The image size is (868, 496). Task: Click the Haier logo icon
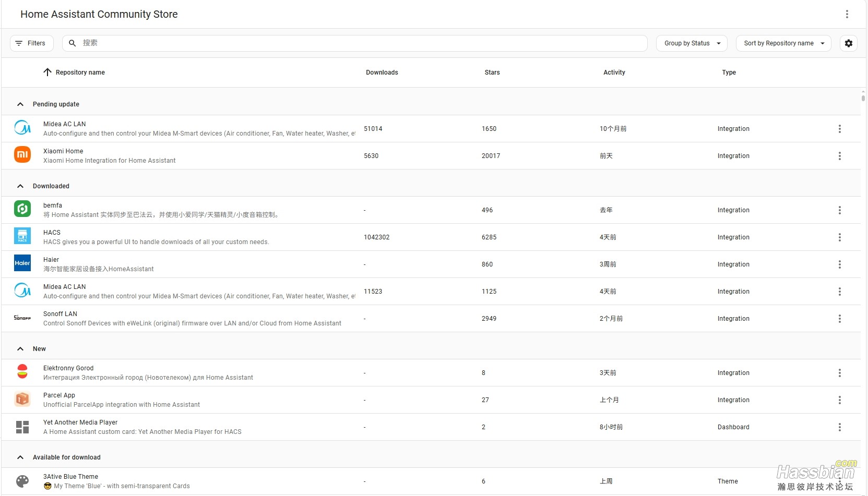(x=22, y=263)
